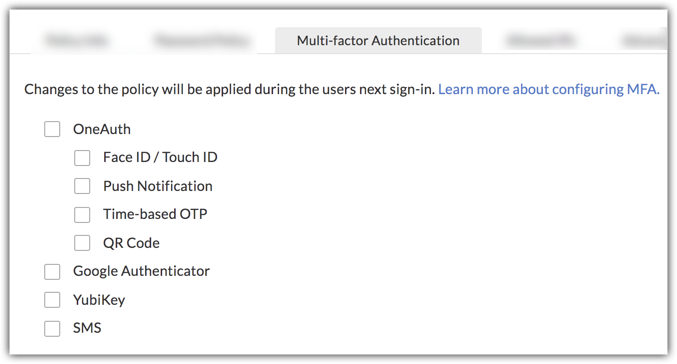677x364 pixels.
Task: Click the YubiKey label text
Action: pos(99,300)
